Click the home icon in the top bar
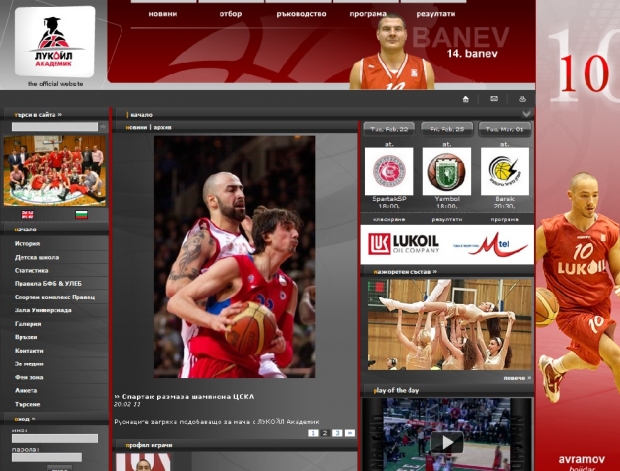 coord(465,99)
